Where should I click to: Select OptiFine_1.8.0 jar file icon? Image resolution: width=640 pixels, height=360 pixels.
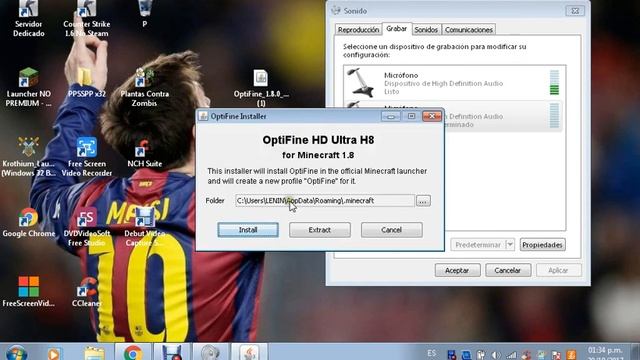261,87
